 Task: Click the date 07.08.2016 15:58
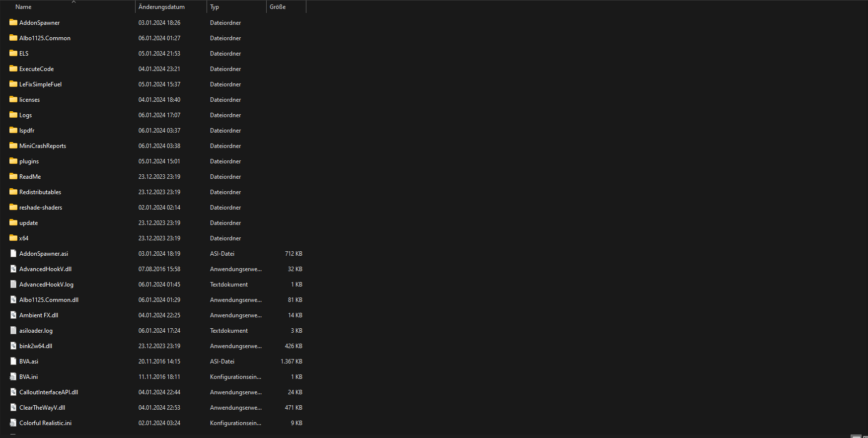(159, 269)
